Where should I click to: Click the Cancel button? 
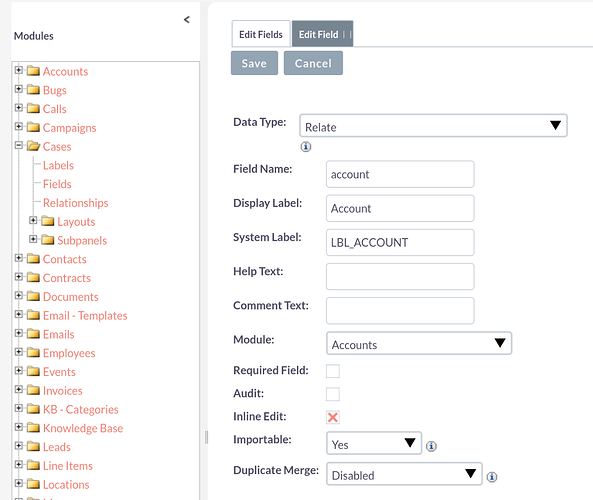pyautogui.click(x=313, y=63)
